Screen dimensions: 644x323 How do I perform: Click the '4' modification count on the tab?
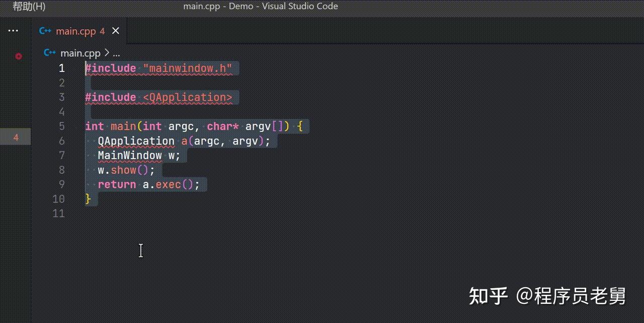tap(103, 31)
